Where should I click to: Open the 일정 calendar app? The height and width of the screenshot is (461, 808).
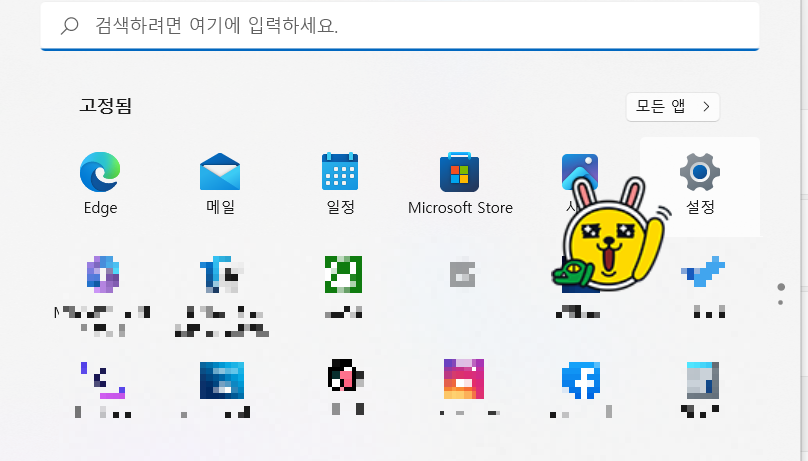point(340,172)
